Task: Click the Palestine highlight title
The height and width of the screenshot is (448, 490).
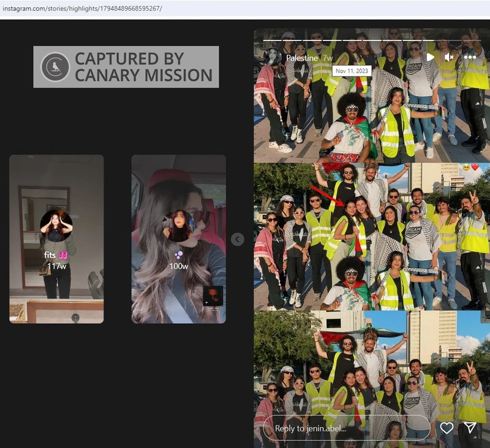Action: pyautogui.click(x=302, y=58)
